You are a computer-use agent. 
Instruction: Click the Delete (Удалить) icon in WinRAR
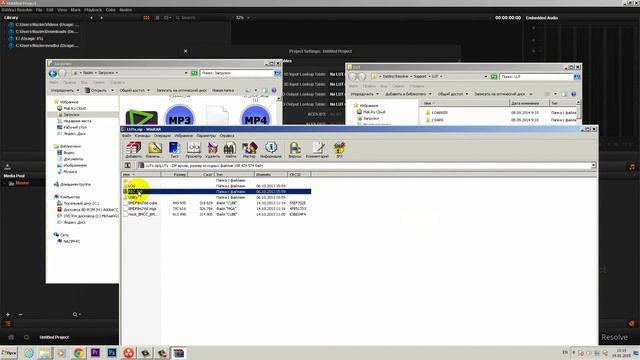(x=213, y=150)
